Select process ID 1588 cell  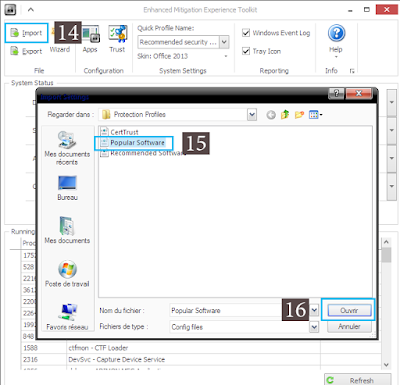coord(44,348)
